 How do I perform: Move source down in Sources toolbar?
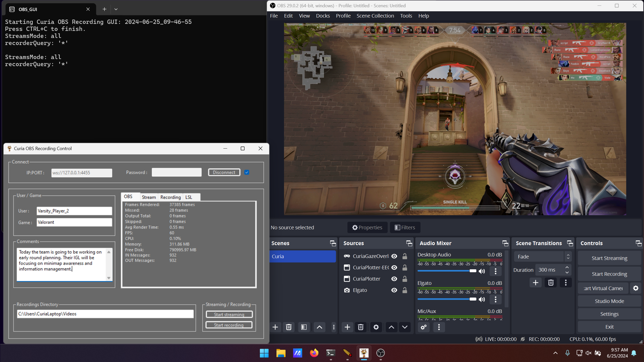[405, 327]
